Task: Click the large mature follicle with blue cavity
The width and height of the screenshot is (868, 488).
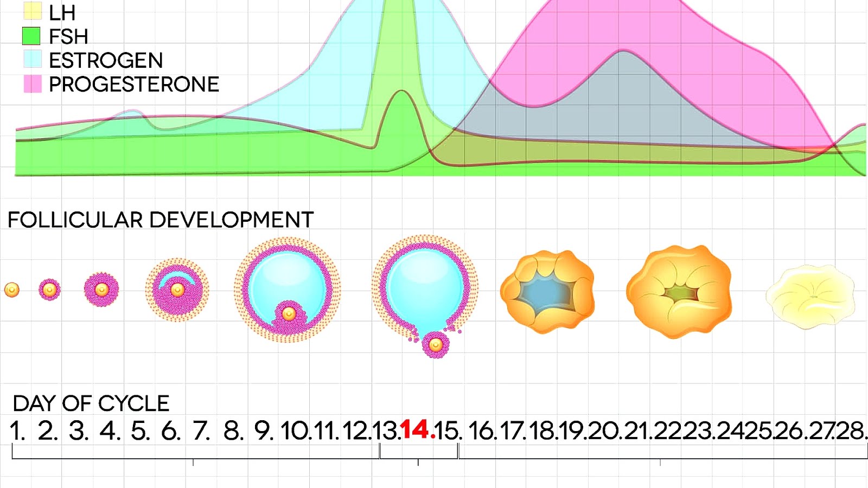Action: pos(288,290)
